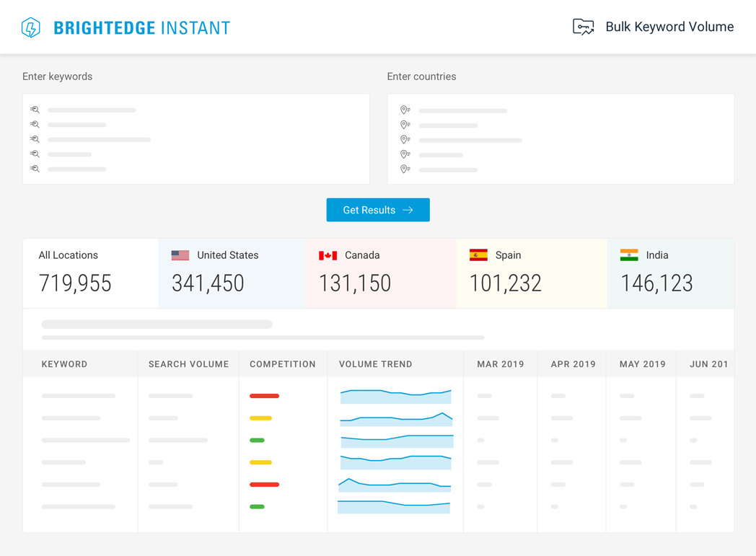Click the first keyword search icon
This screenshot has height=556, width=756.
35,110
